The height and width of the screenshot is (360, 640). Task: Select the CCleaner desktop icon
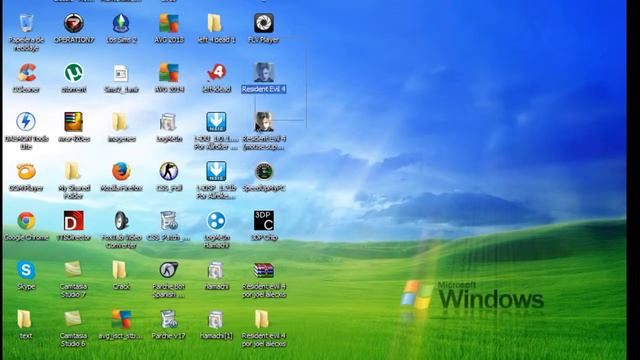click(27, 73)
